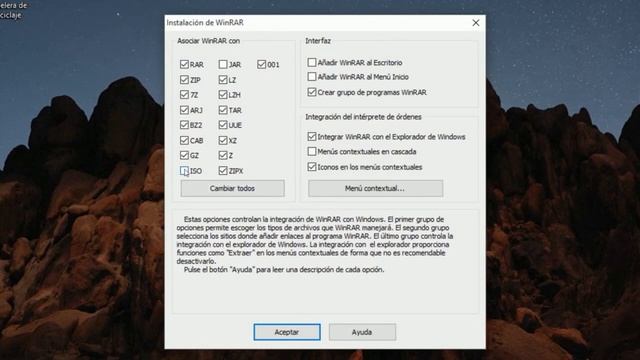Click the Asociar WinRAR con group label
640x360 pixels.
click(209, 41)
